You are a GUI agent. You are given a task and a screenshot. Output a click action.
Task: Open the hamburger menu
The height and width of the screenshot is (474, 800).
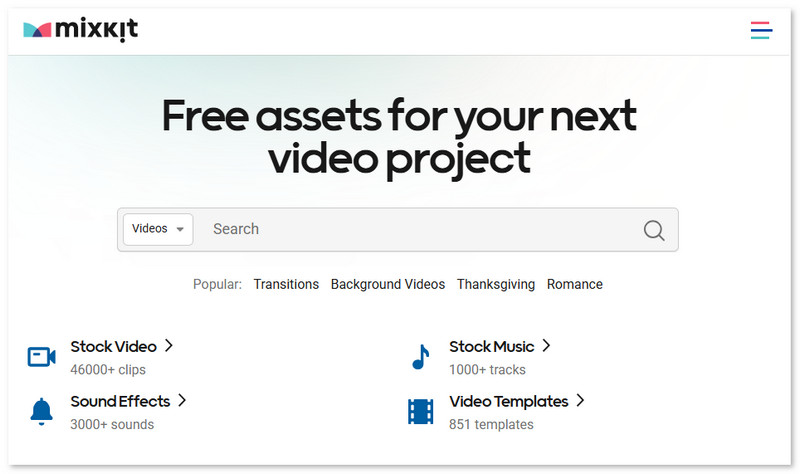(x=761, y=30)
